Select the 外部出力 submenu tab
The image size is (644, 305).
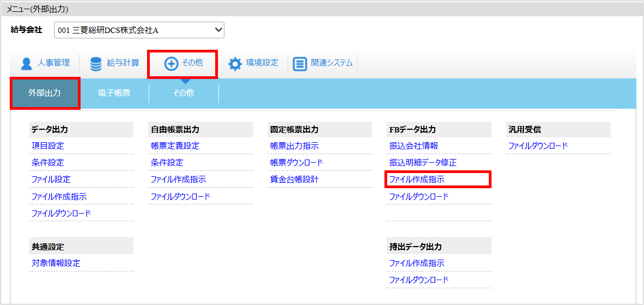click(45, 93)
